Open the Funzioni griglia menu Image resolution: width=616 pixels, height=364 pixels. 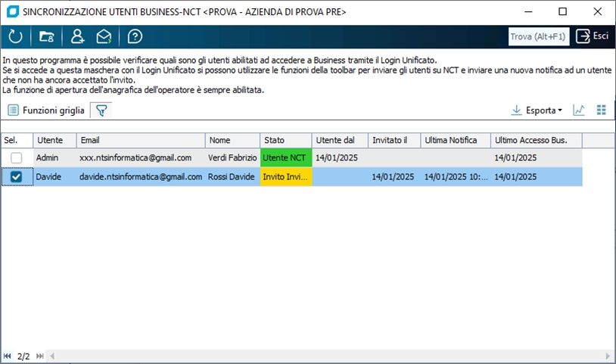[x=46, y=110]
